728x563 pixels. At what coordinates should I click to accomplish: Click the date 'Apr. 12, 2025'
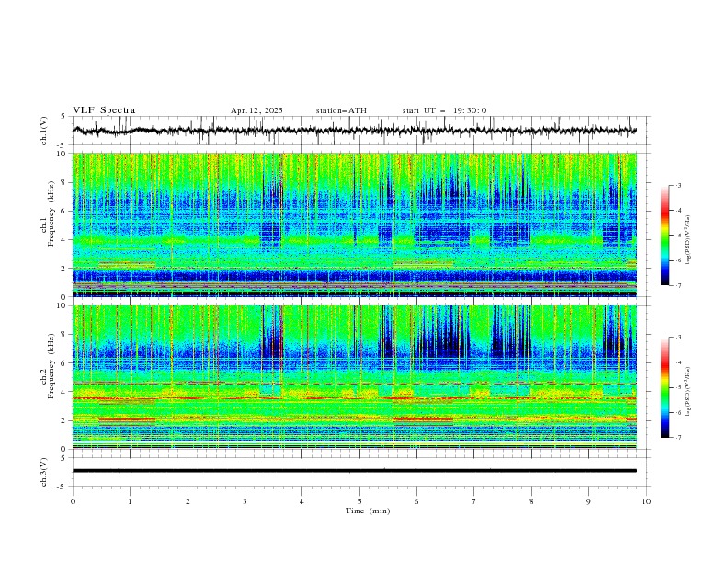click(x=256, y=110)
